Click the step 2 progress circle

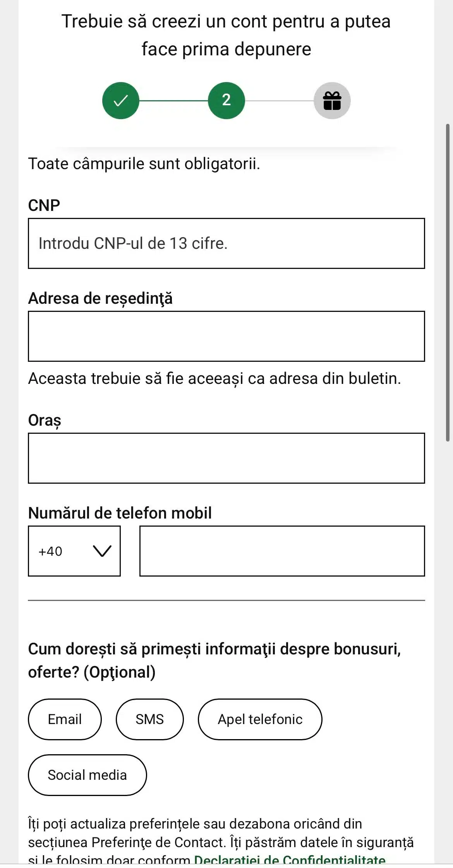coord(226,101)
